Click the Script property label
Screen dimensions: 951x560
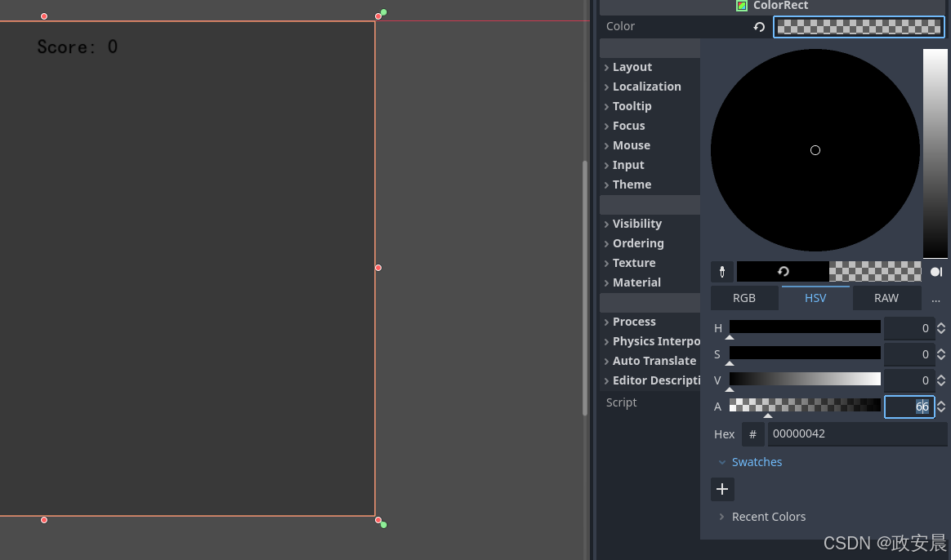(621, 402)
